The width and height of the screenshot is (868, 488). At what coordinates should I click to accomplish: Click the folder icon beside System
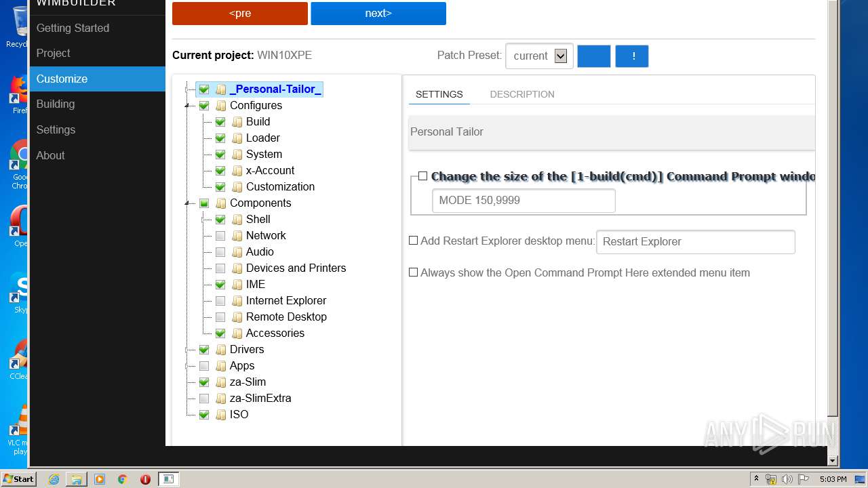point(237,155)
